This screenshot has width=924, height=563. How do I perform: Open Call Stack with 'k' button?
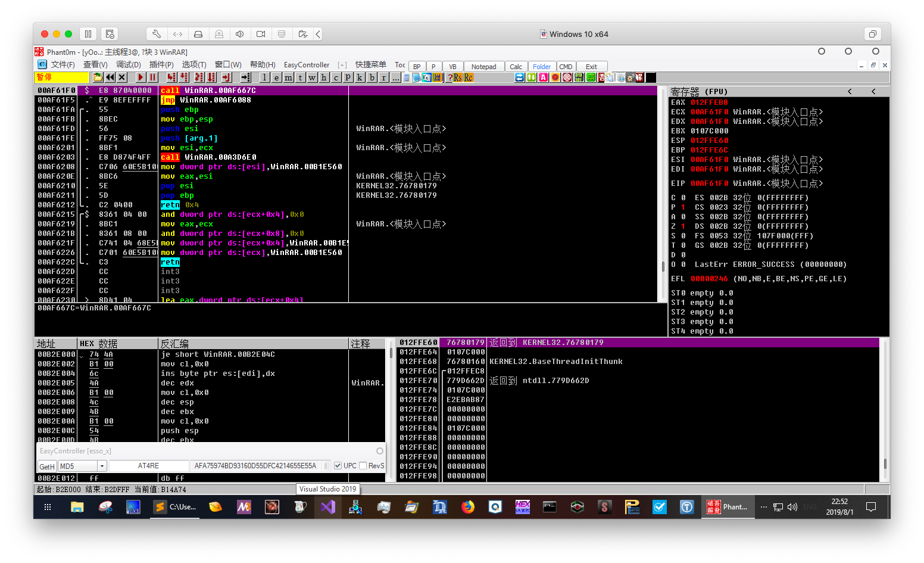360,77
